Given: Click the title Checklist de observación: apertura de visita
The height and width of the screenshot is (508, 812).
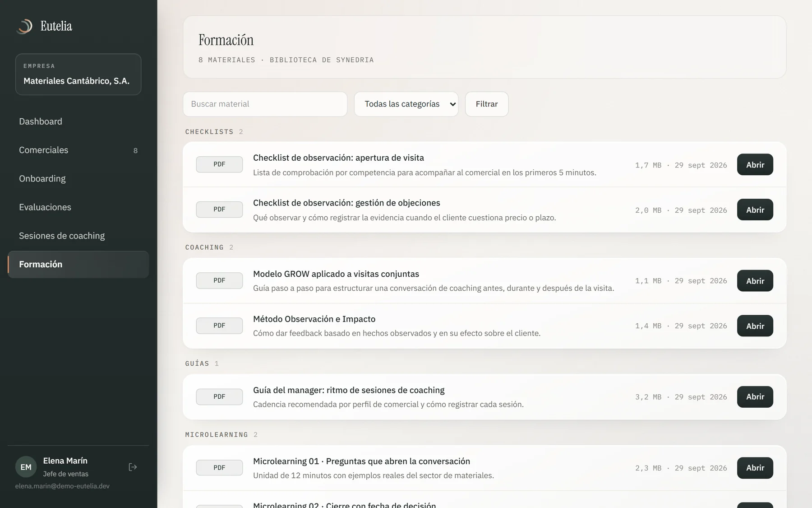Looking at the screenshot, I should pos(338,158).
